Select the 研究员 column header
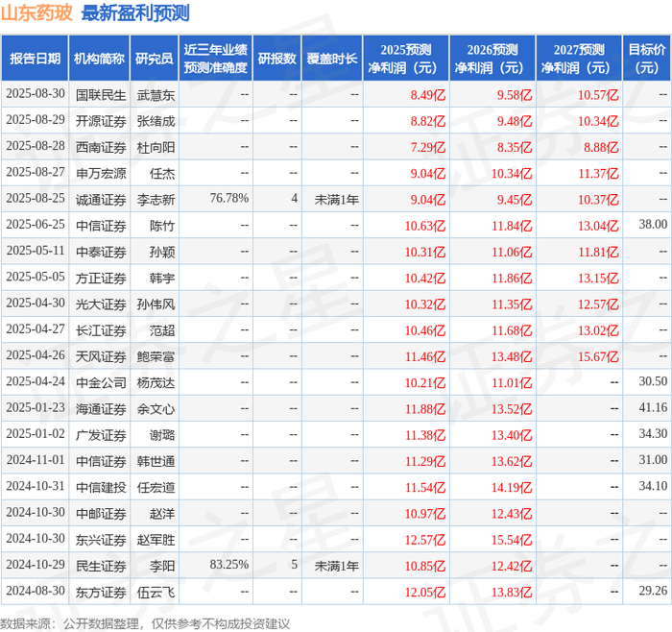 coord(155,59)
